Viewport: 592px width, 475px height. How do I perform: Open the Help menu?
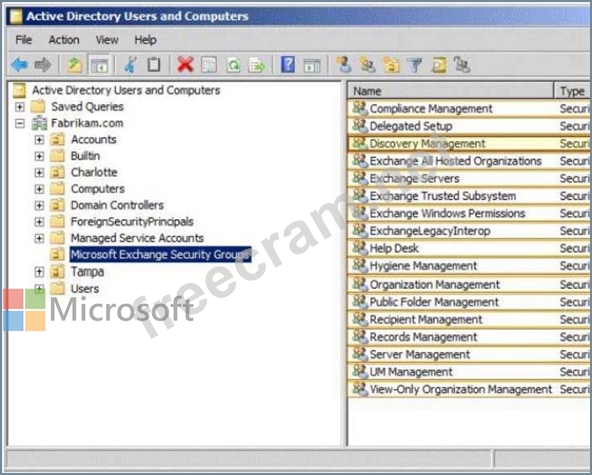145,40
